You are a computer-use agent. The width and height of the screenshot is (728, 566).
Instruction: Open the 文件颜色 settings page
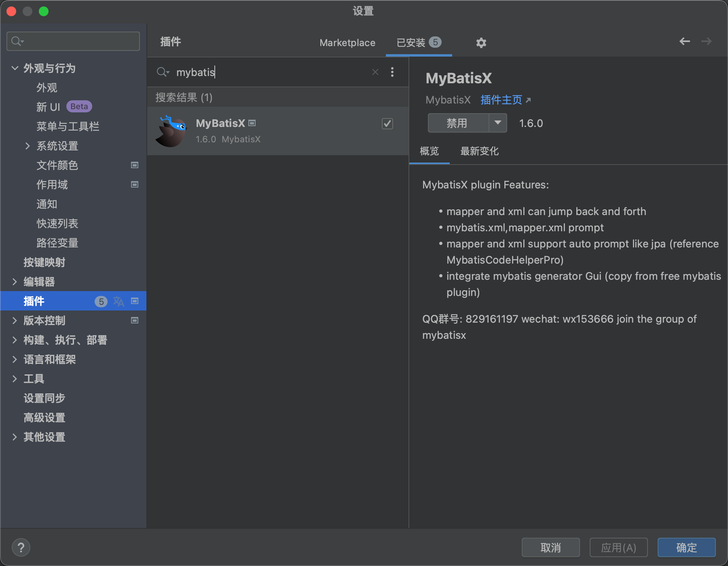click(57, 165)
